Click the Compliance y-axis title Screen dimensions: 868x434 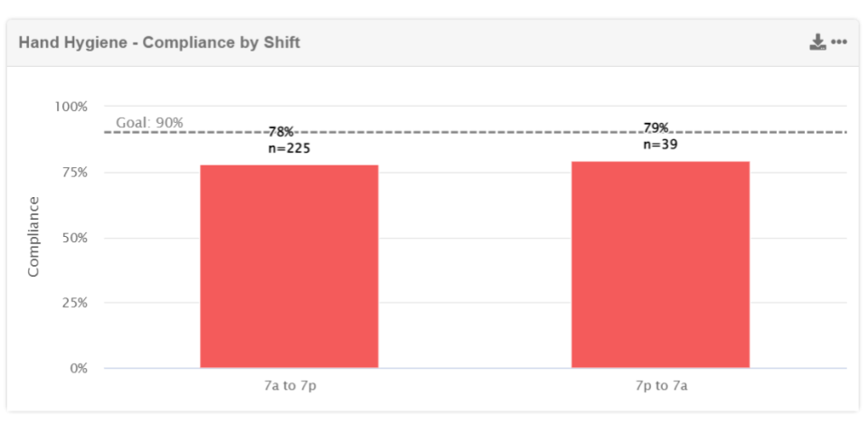33,236
